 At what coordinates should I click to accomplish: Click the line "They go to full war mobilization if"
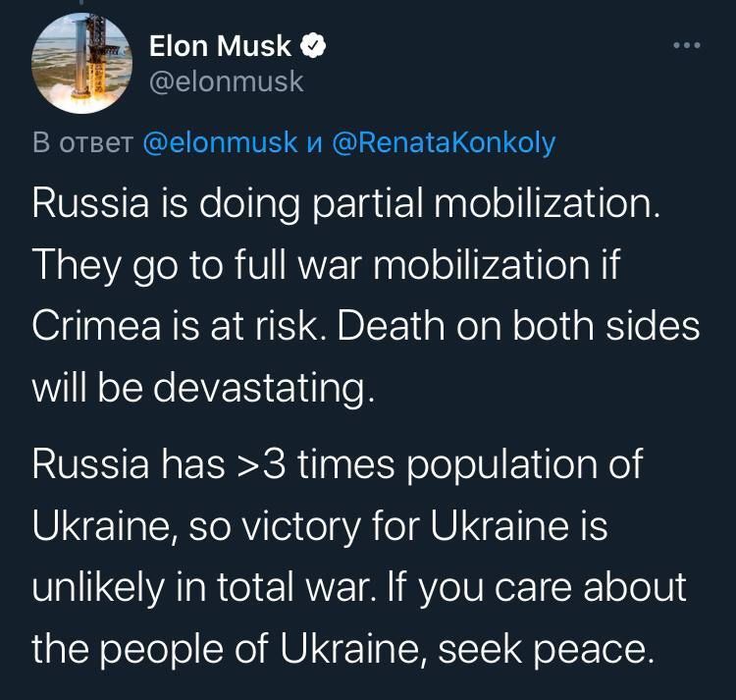(327, 265)
